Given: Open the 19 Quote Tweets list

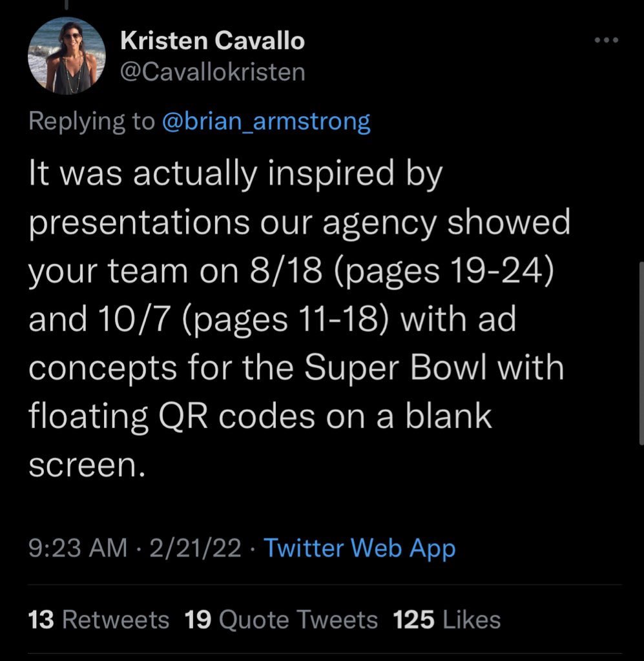Looking at the screenshot, I should pyautogui.click(x=281, y=620).
